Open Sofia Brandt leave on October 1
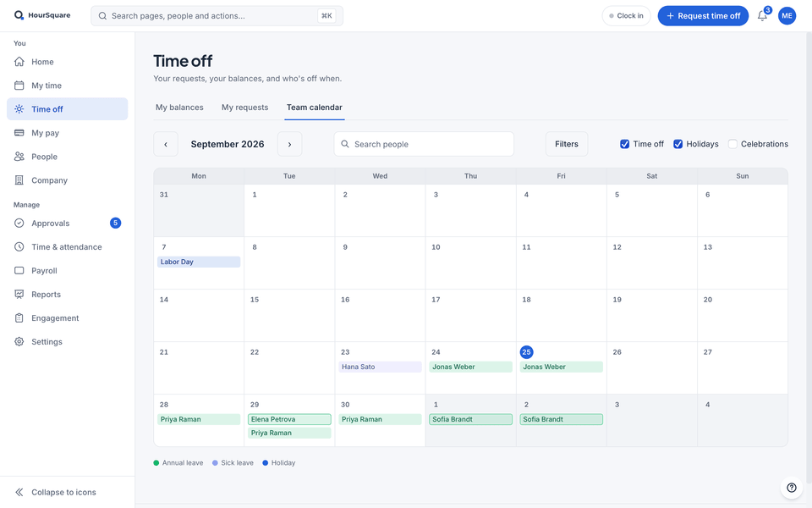Image resolution: width=812 pixels, height=508 pixels. (471, 419)
